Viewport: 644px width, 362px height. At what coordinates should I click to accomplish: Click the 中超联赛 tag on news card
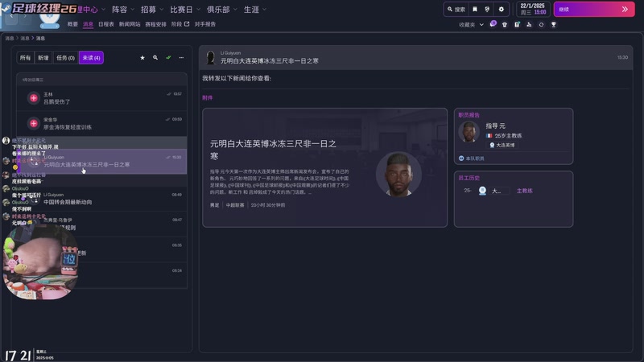[235, 205]
